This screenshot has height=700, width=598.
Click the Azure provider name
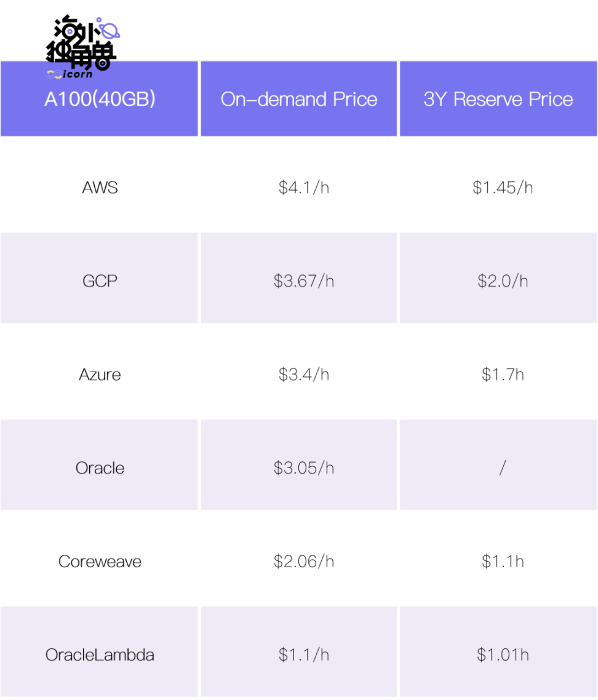pos(100,375)
